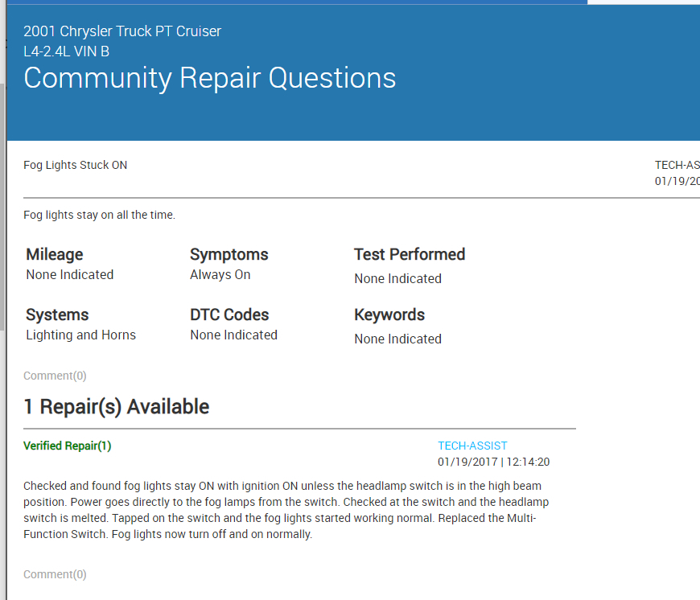Click the Symptoms heading

tap(229, 254)
